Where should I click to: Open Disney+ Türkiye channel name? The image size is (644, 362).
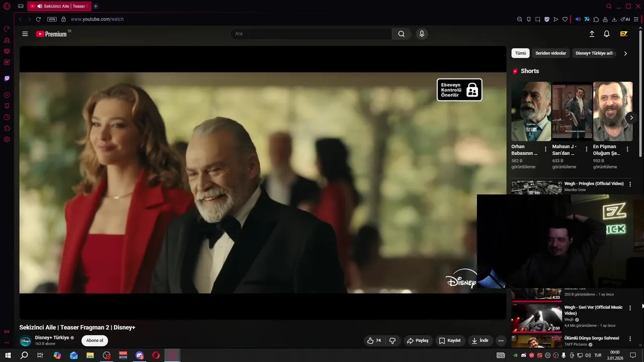52,337
